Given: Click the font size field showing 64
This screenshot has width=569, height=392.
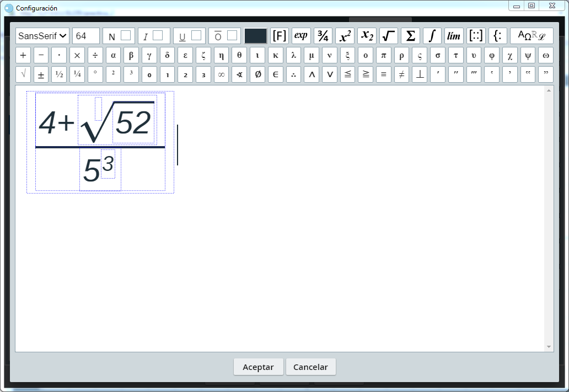Looking at the screenshot, I should (x=86, y=36).
